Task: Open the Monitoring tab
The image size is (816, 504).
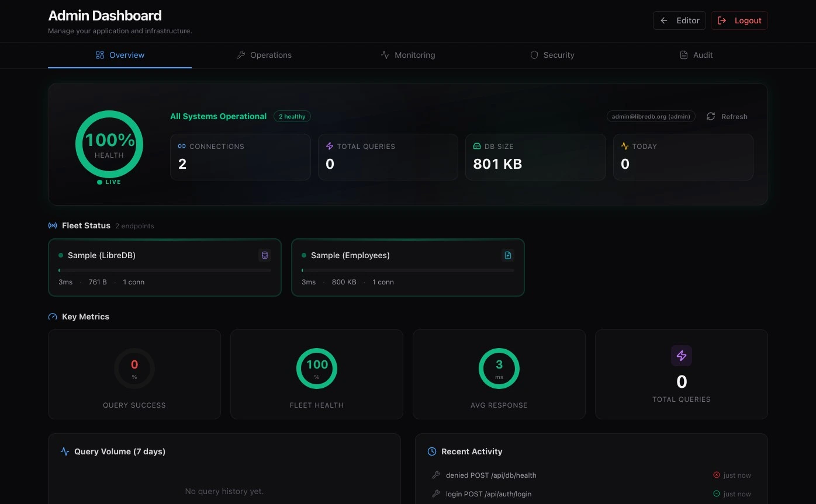Action: [408, 55]
